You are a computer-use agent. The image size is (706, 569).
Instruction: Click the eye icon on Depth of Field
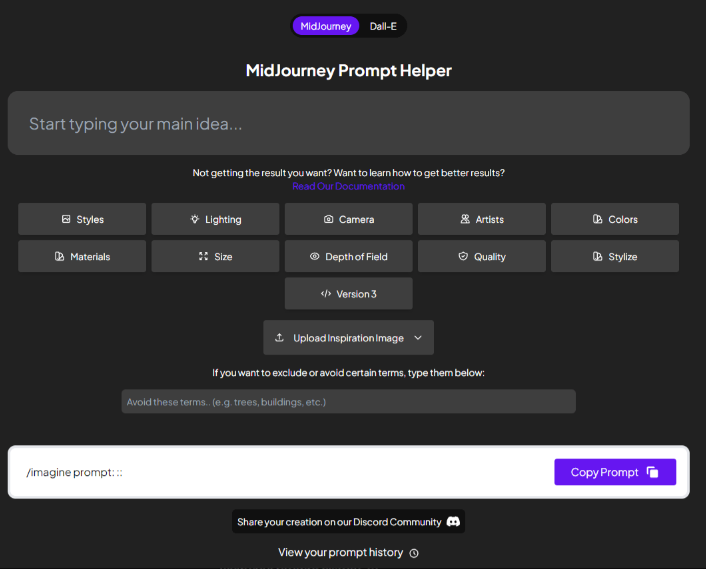point(314,256)
